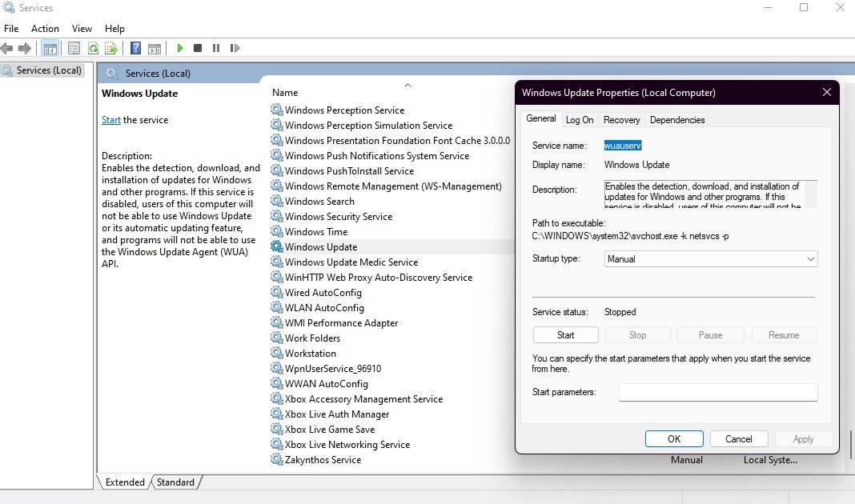Select the Standard tab at the bottom
This screenshot has height=504, width=855.
pos(175,482)
